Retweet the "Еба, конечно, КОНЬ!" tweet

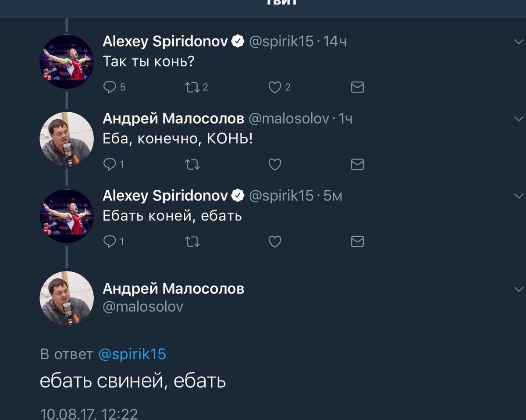tap(192, 164)
